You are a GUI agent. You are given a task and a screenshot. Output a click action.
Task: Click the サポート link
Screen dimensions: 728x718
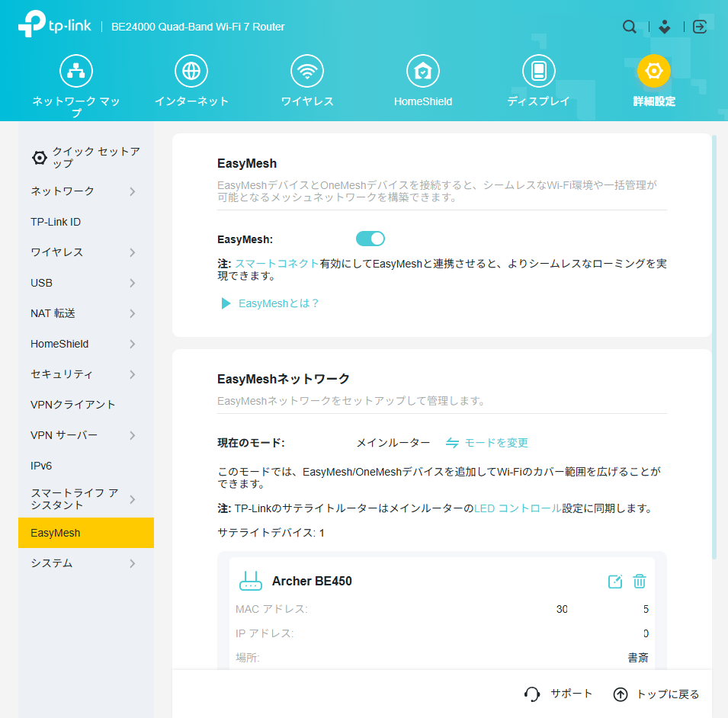click(x=572, y=694)
